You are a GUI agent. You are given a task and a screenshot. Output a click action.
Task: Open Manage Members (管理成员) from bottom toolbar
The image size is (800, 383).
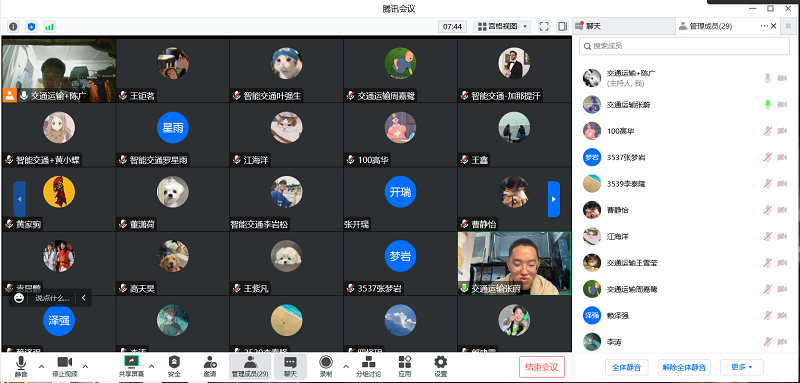point(250,366)
